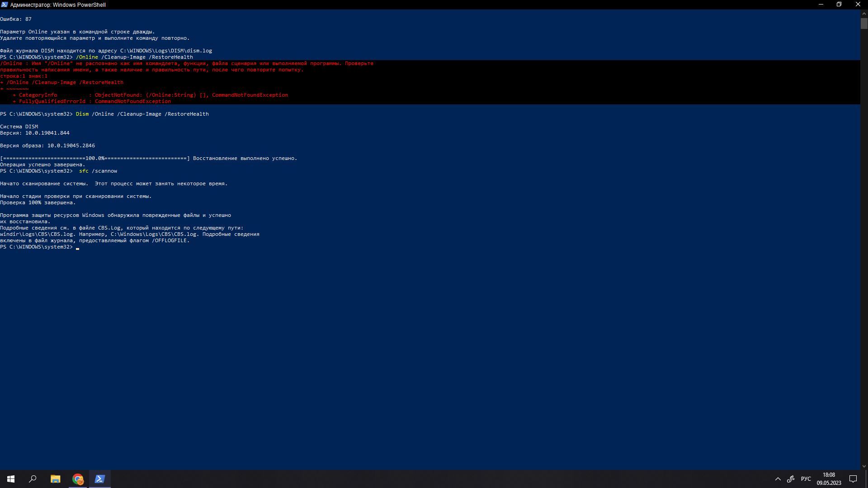Screen dimensions: 868x488
Task: Click the current PS C:\WINDOWS\system32 prompt line
Action: pos(36,247)
